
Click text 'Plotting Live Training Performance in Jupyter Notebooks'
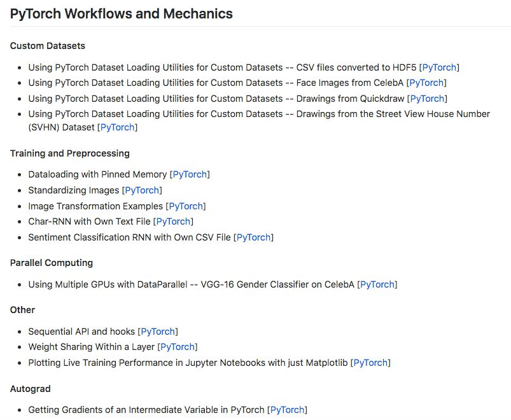[146, 363]
